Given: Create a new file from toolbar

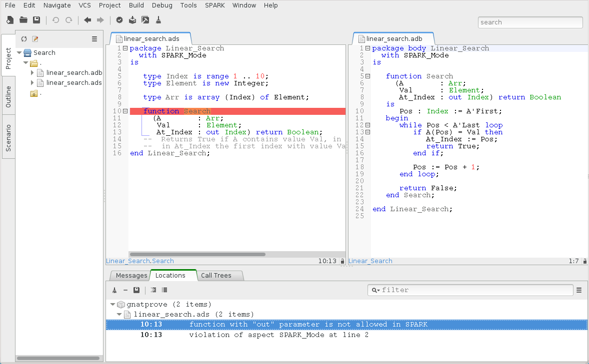Looking at the screenshot, I should 10,20.
